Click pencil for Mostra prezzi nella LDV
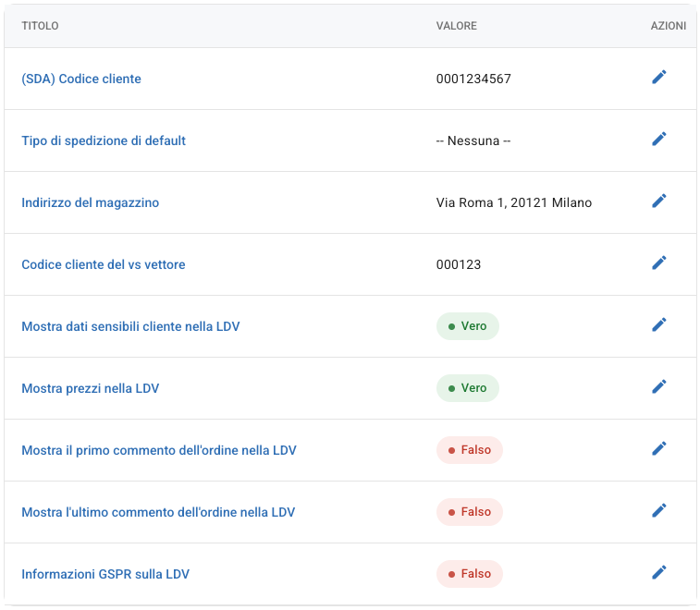The image size is (700, 610). tap(659, 387)
